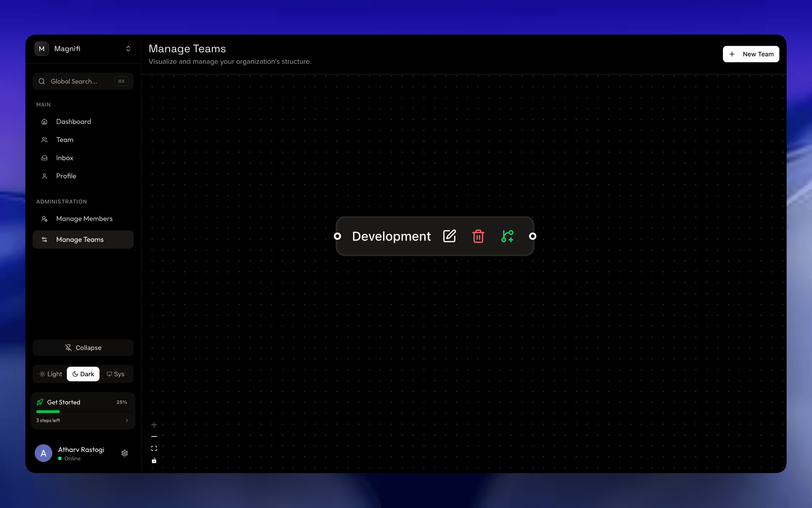Click the '3 steps left' text

[48, 420]
